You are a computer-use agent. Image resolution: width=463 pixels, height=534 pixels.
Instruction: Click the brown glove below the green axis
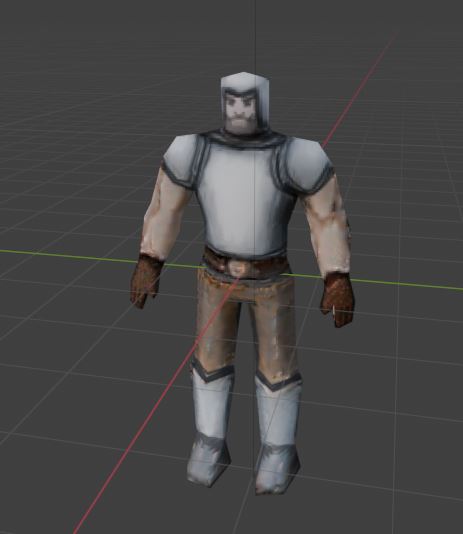[338, 300]
